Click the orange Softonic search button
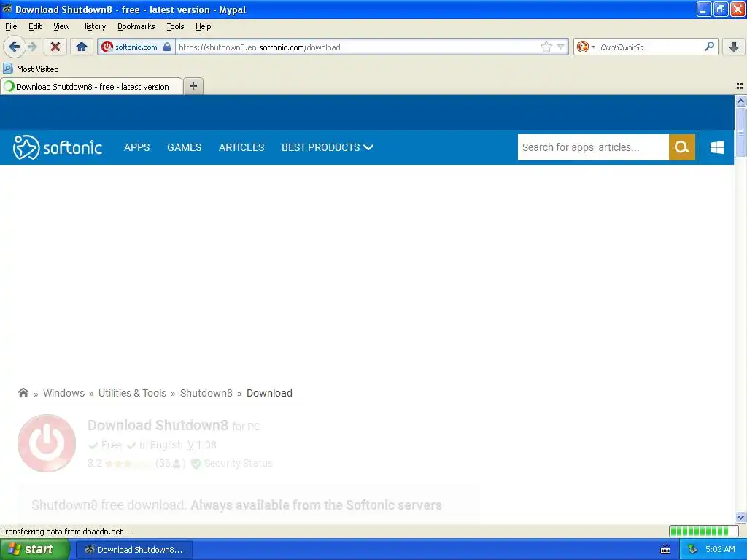Viewport: 747px width, 560px height. click(682, 147)
